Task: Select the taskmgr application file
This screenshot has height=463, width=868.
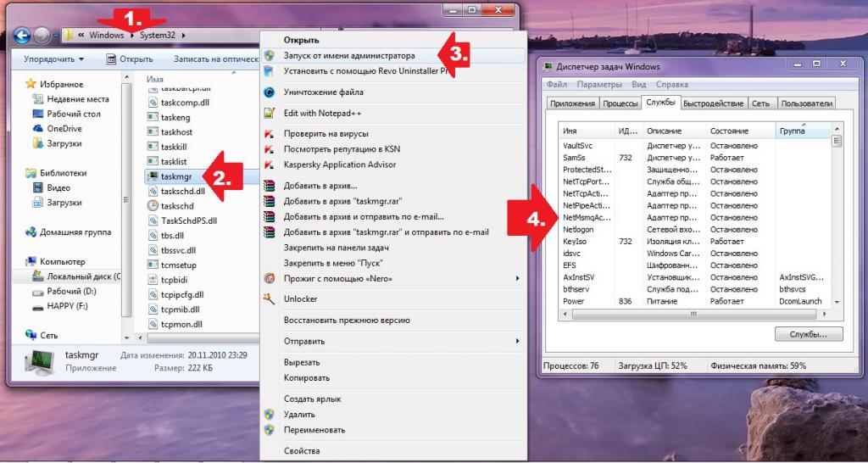Action: (x=175, y=176)
